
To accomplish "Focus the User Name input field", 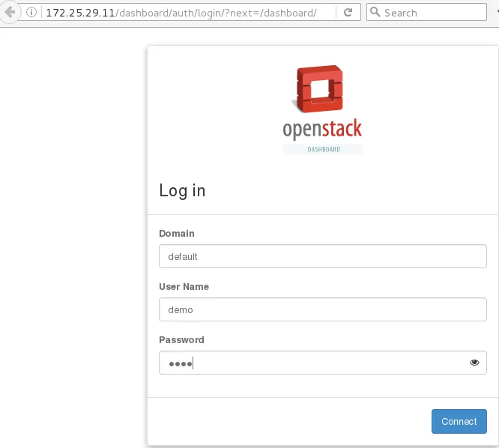I will (x=323, y=309).
